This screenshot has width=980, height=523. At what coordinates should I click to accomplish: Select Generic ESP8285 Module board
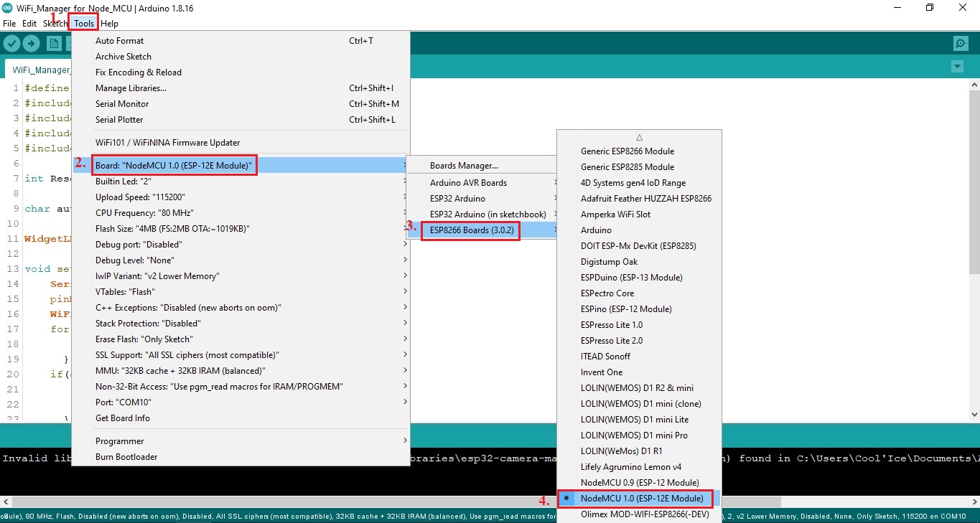pyautogui.click(x=639, y=167)
